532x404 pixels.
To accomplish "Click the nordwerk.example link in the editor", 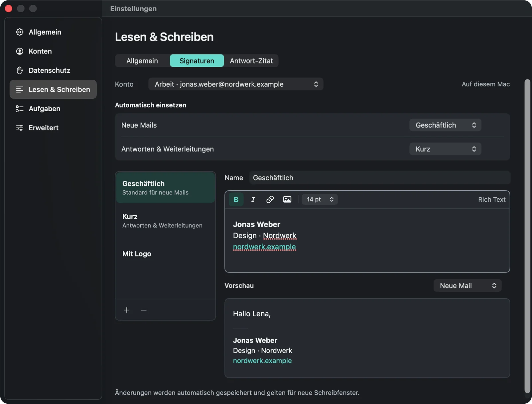I will 264,247.
